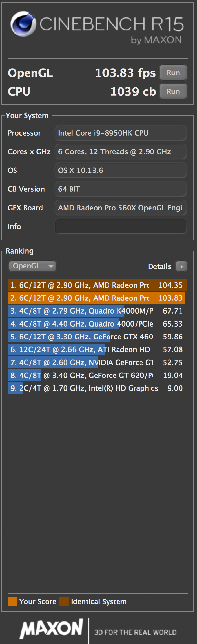Click the Cores x GHz field
This screenshot has width=197, height=644.
click(121, 151)
